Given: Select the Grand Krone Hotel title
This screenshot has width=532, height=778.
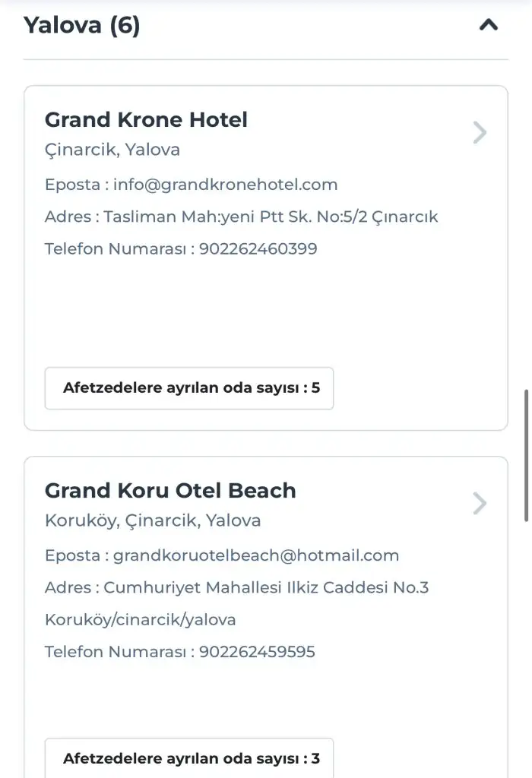Looking at the screenshot, I should click(146, 120).
